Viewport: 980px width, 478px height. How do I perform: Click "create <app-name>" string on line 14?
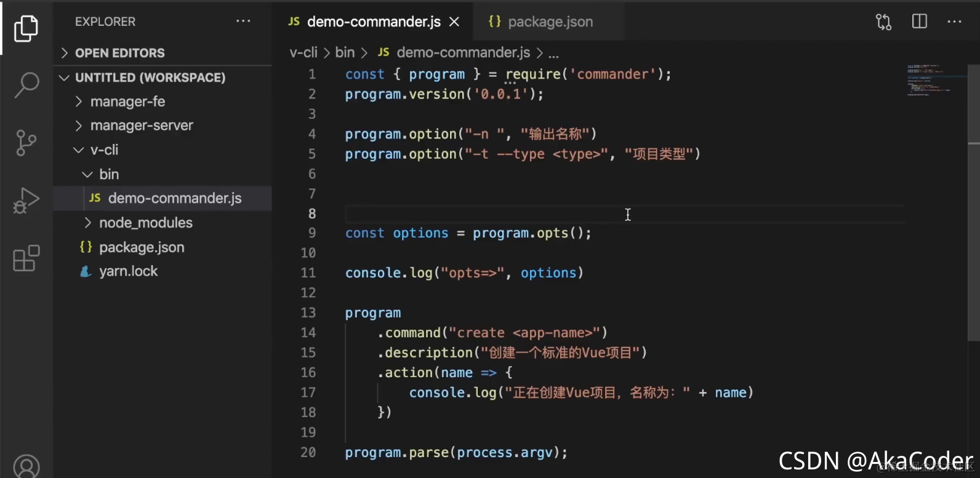[x=524, y=333]
